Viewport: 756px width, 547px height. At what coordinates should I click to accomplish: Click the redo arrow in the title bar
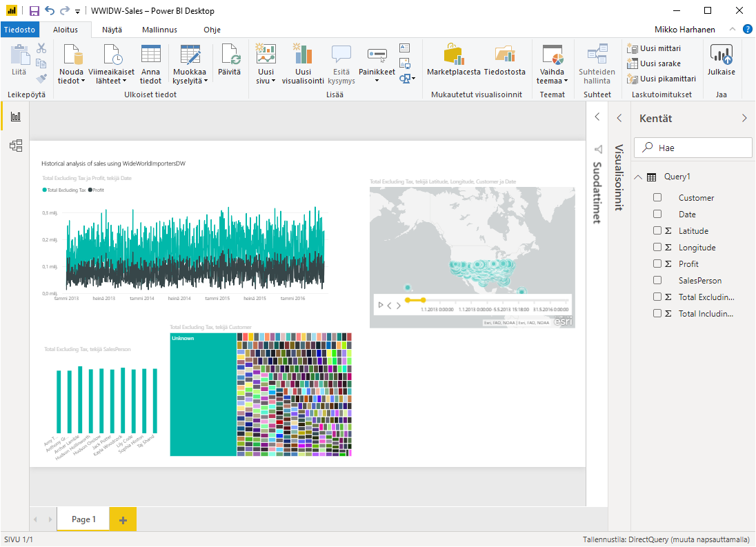[65, 10]
